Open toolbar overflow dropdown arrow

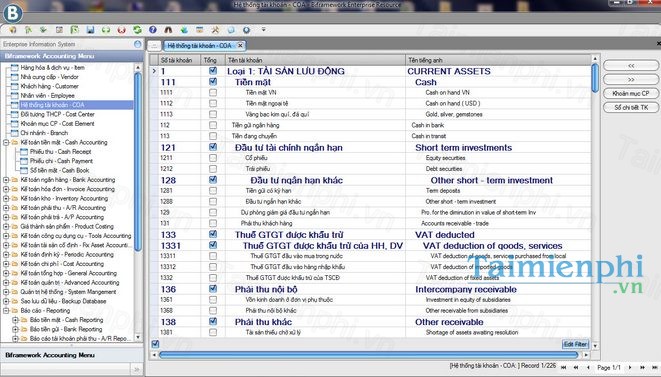click(263, 30)
